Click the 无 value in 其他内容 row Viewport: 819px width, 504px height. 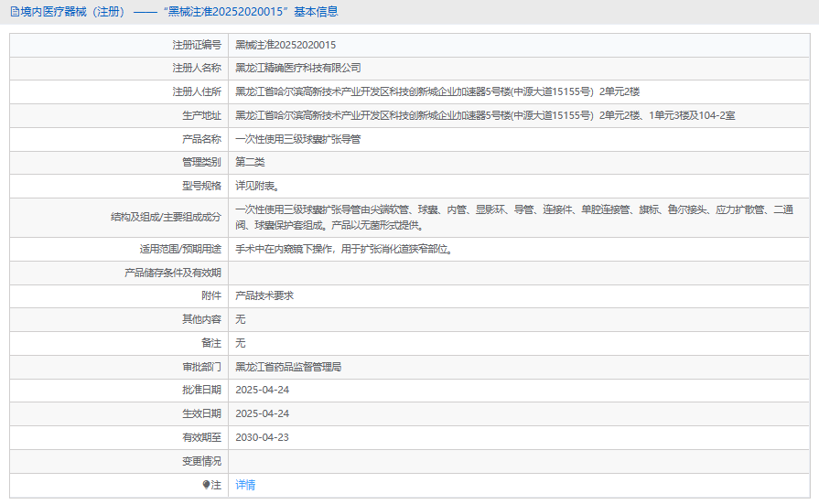[x=241, y=319]
